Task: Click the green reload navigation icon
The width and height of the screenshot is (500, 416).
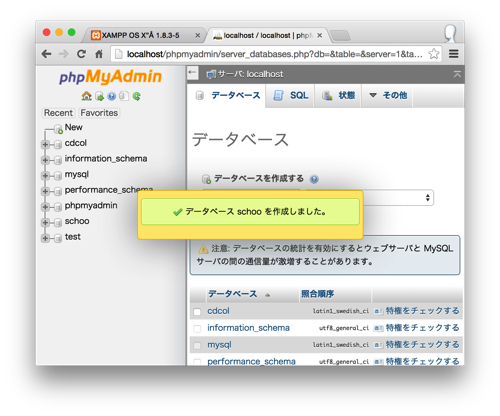Action: pyautogui.click(x=136, y=96)
